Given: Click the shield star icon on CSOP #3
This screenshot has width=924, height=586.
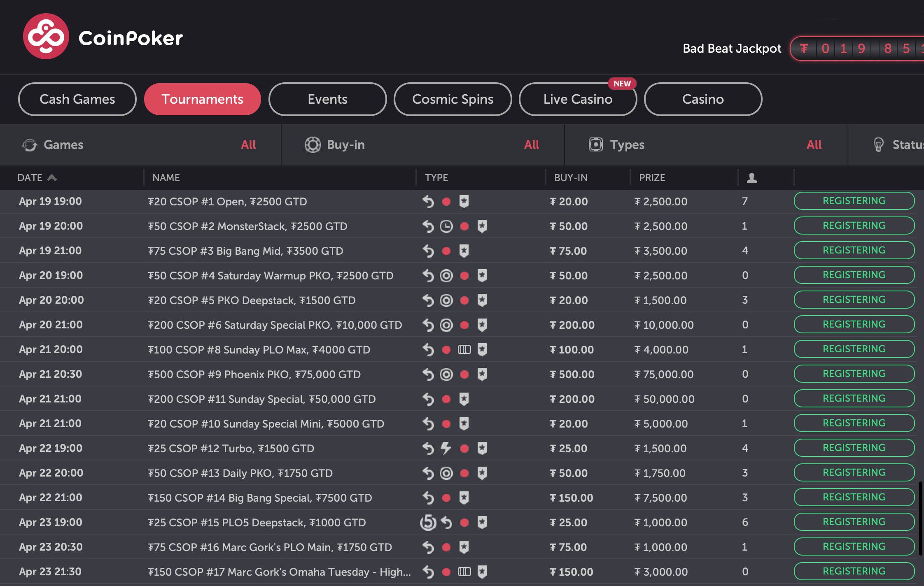Looking at the screenshot, I should [464, 251].
